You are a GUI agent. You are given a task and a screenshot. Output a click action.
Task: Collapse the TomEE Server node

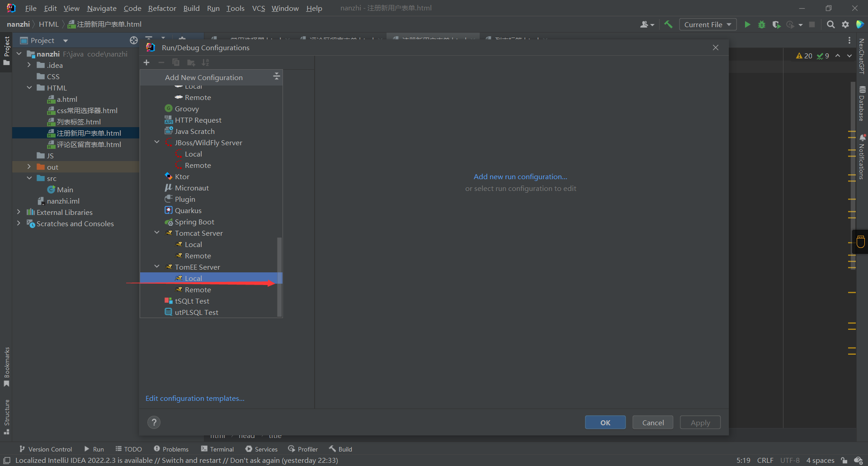point(157,266)
